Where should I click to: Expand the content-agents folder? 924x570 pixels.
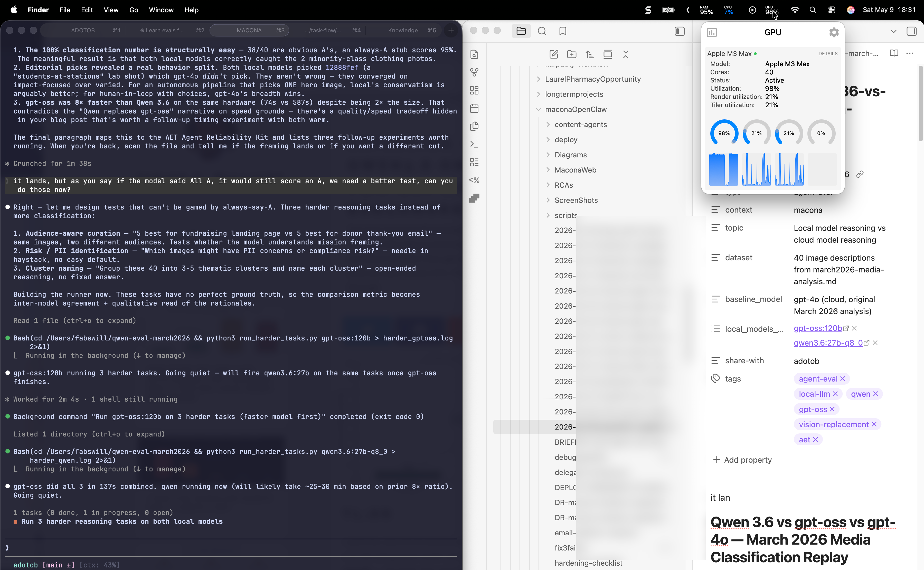point(548,125)
